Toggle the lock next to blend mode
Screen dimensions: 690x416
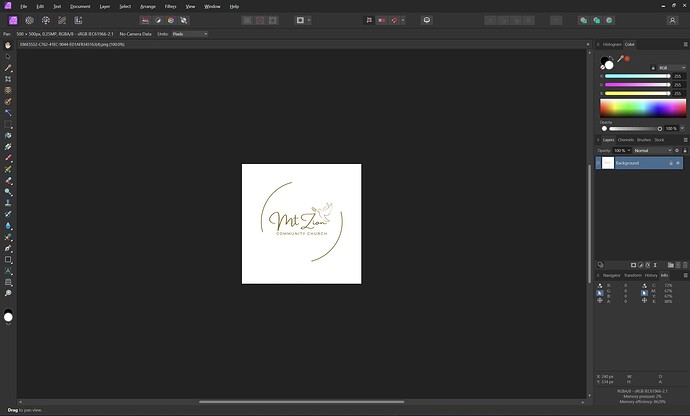[x=685, y=151]
